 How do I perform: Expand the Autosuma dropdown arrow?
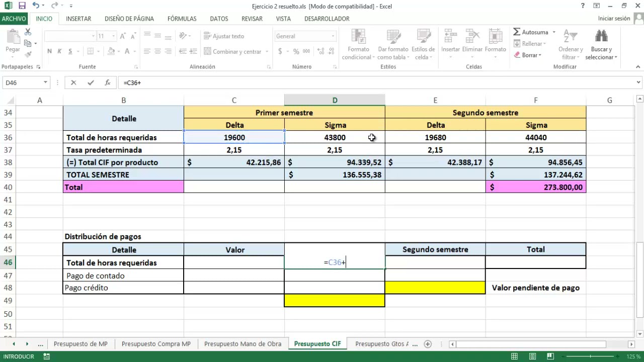click(554, 32)
